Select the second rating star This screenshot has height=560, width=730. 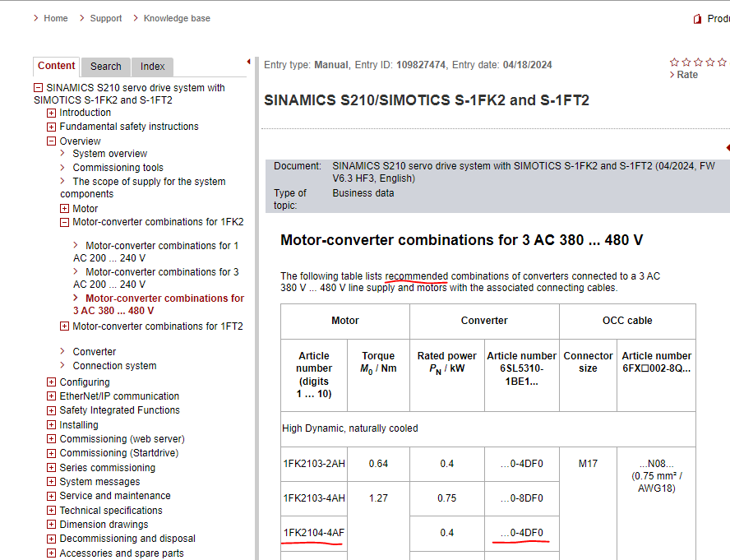(686, 62)
